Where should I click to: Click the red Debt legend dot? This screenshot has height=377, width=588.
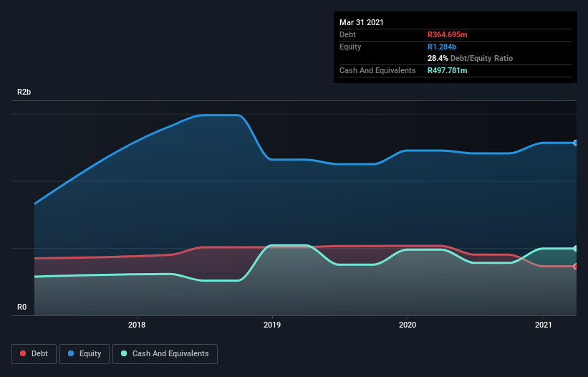(23, 353)
